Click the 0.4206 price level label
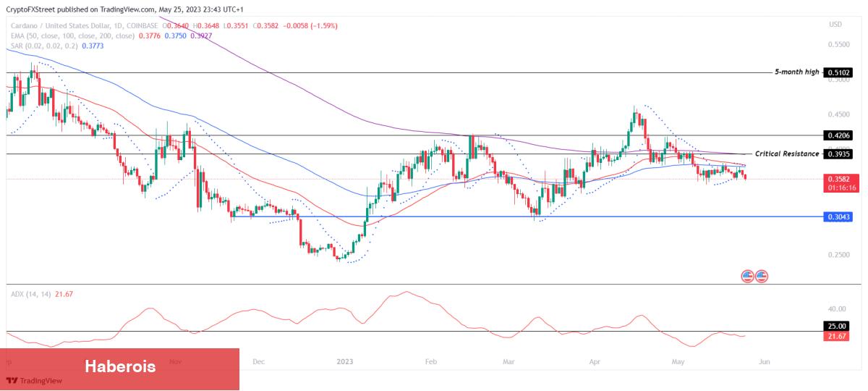 [838, 135]
